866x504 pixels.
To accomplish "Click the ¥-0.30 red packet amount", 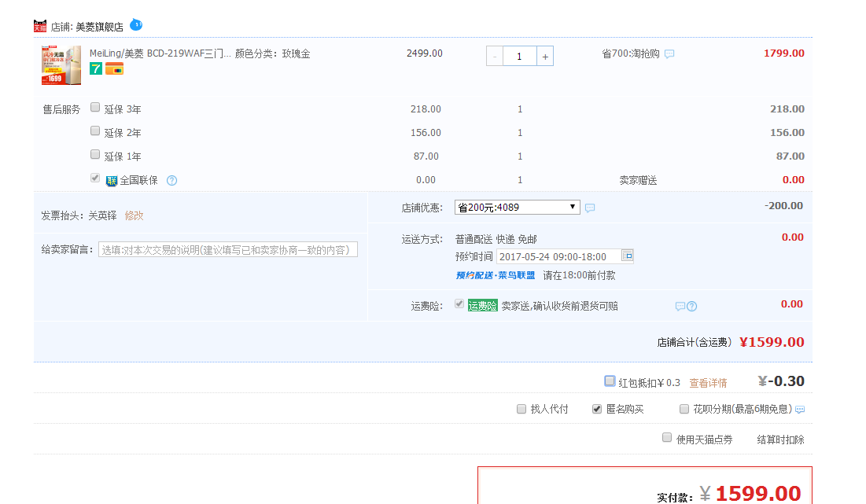I will (x=781, y=381).
